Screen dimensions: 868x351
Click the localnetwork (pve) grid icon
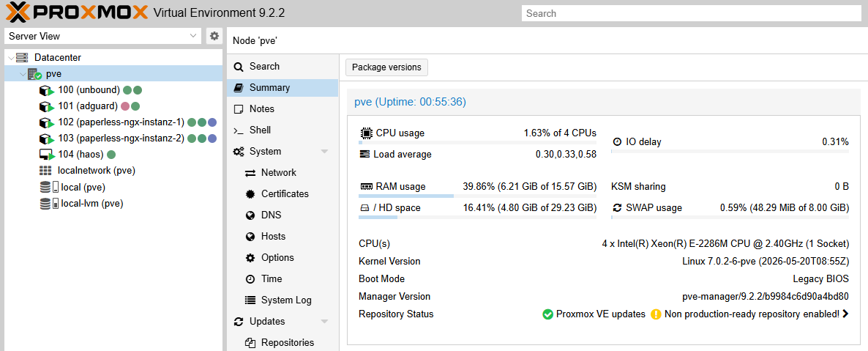45,171
